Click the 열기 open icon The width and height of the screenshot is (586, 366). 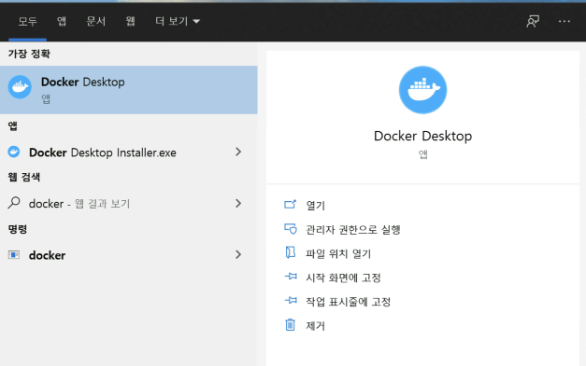point(290,204)
